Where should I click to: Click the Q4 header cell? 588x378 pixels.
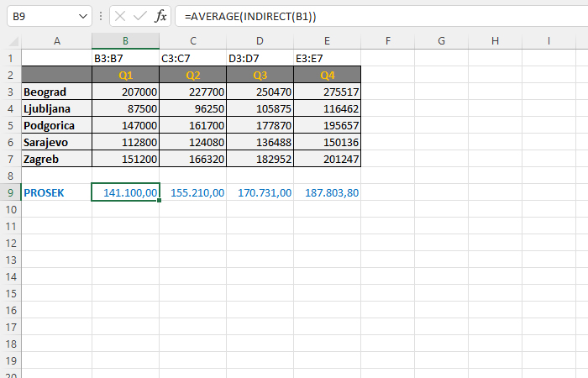[328, 75]
